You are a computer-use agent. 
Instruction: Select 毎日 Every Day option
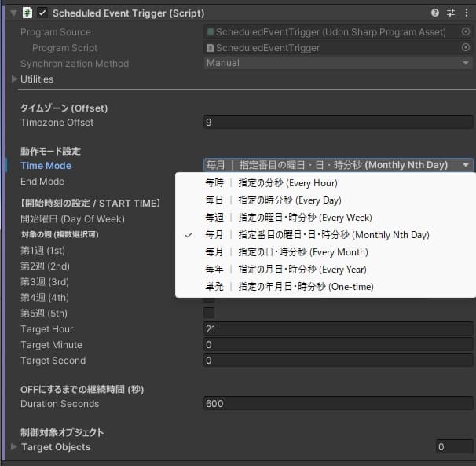click(325, 200)
